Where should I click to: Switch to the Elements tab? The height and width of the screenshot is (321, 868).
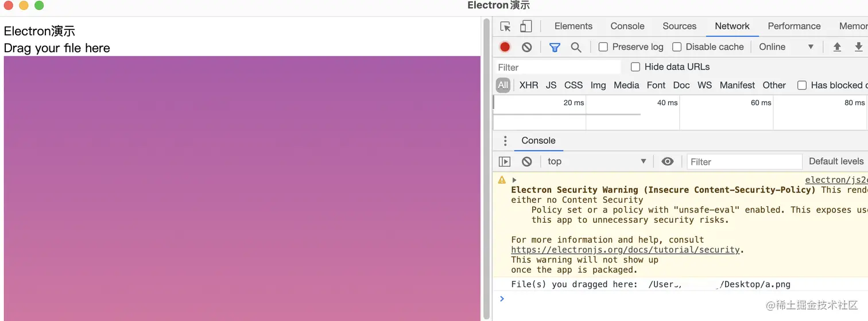[x=573, y=26]
